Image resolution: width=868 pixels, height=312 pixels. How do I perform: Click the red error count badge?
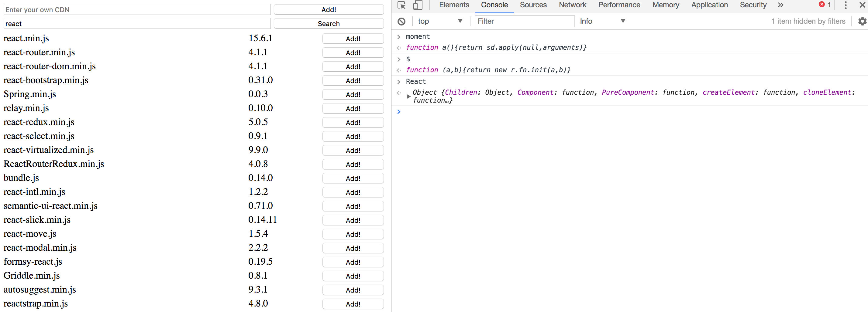(825, 5)
